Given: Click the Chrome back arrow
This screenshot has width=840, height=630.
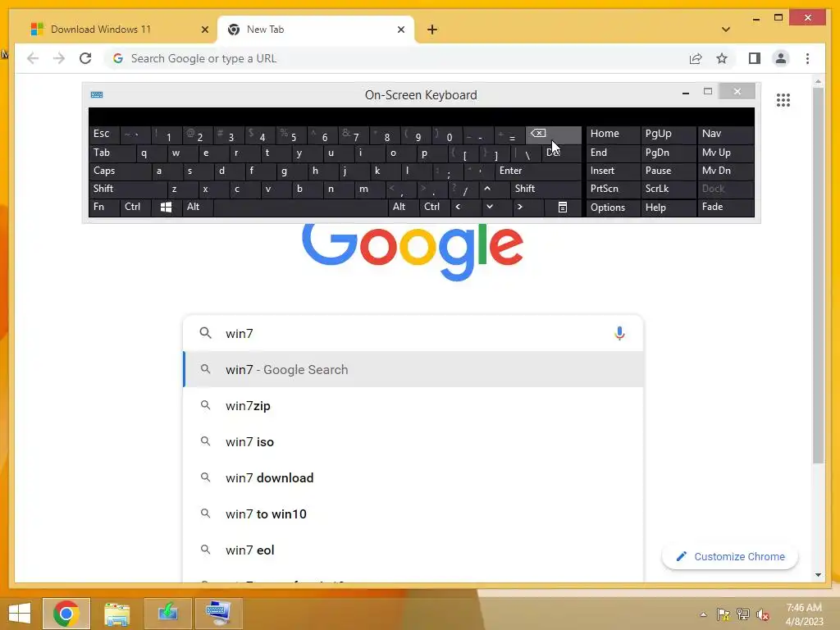Looking at the screenshot, I should 33,58.
